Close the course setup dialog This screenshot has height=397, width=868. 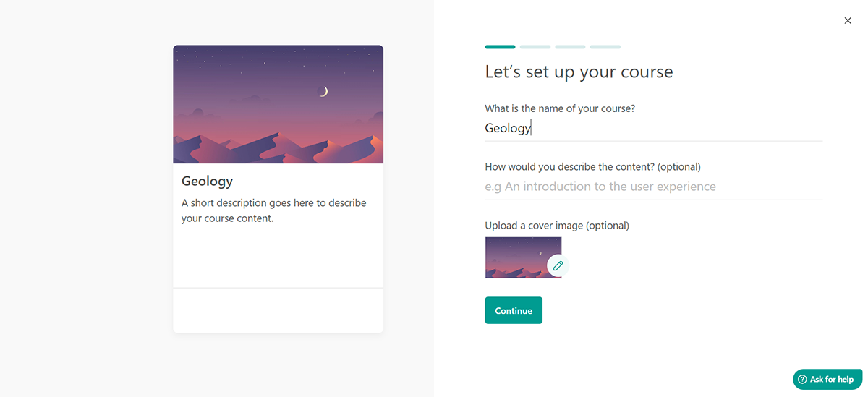point(848,21)
